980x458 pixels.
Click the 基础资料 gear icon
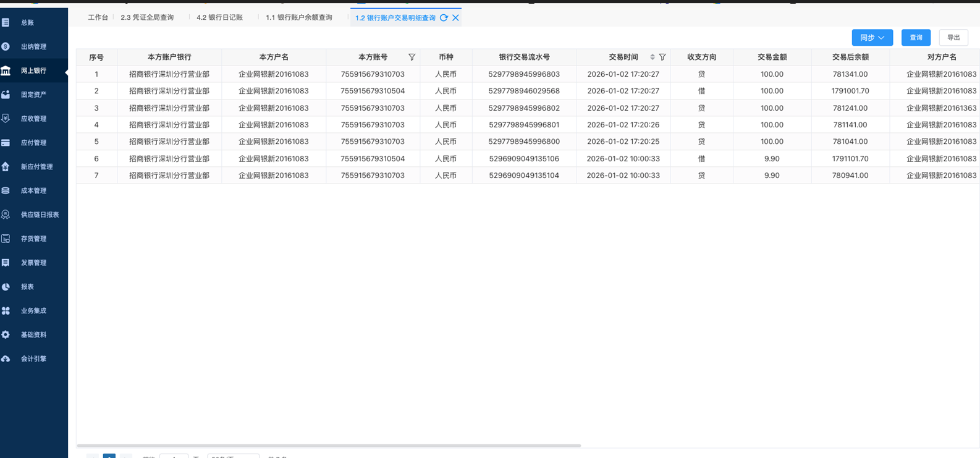coord(6,334)
